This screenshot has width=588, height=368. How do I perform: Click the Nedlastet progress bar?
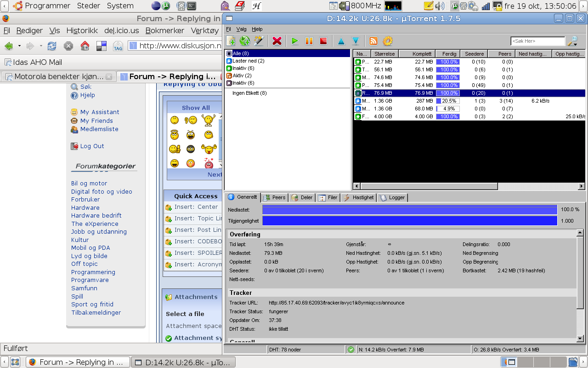[x=409, y=210]
